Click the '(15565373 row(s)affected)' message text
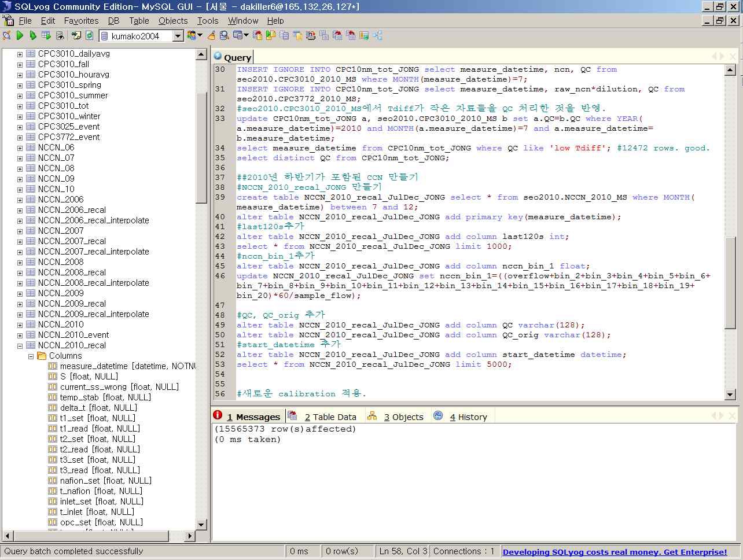This screenshot has height=560, width=743. click(285, 429)
